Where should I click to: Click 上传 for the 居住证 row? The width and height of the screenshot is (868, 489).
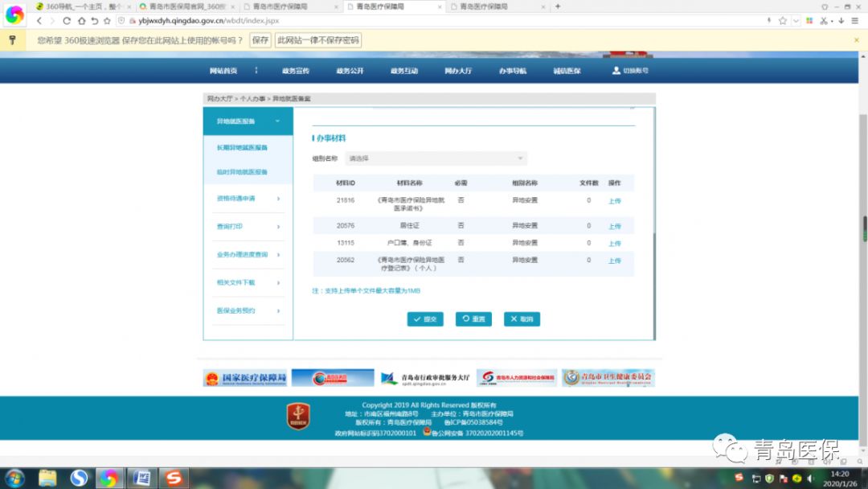pyautogui.click(x=614, y=226)
